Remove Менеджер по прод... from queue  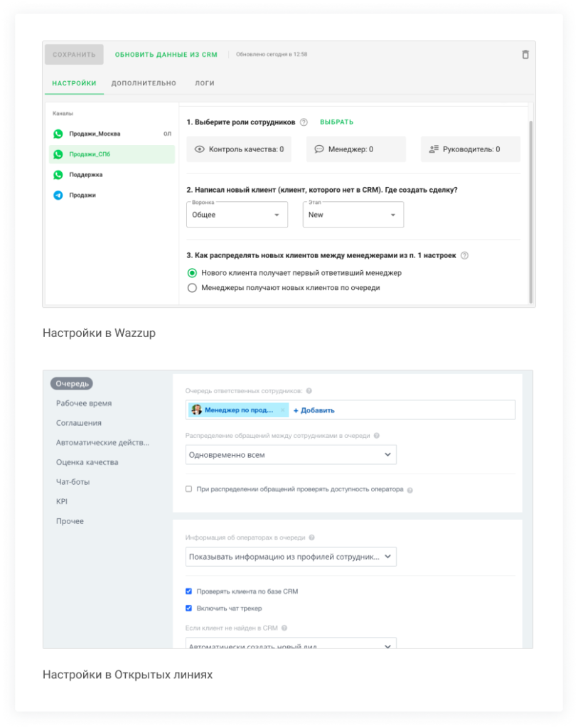pos(282,410)
